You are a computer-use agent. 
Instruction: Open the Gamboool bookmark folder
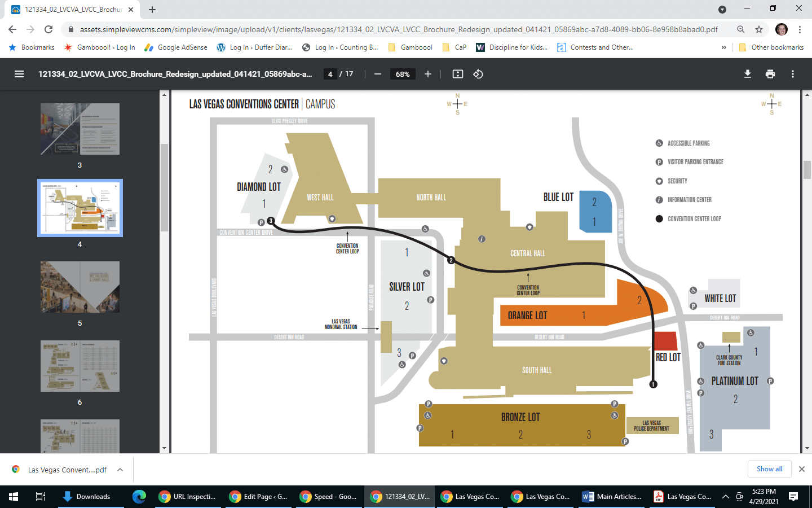411,47
